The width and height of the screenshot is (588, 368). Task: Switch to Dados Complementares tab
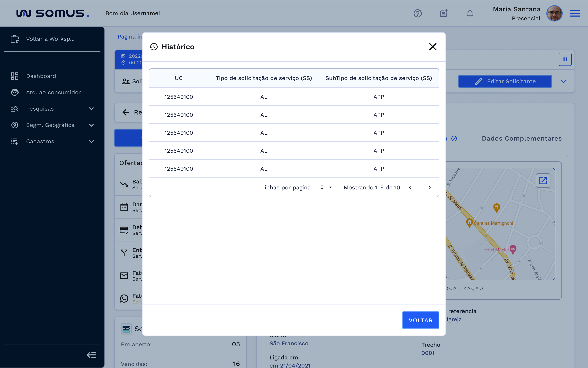521,139
